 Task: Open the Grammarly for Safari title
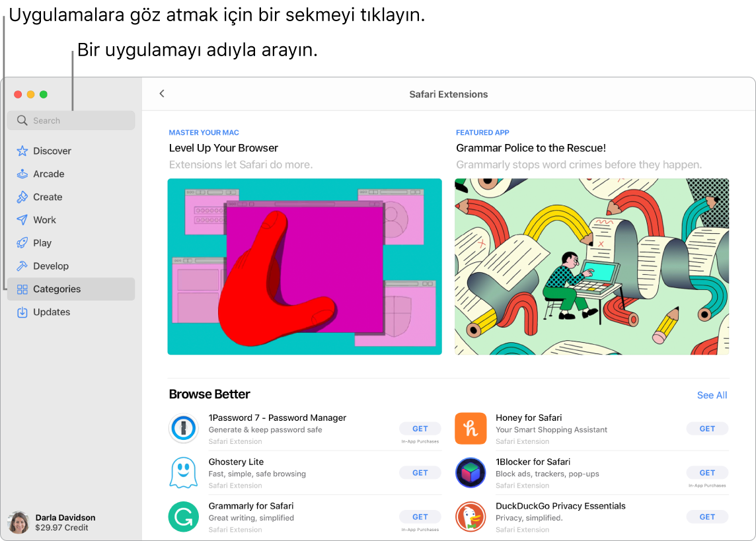coord(251,506)
